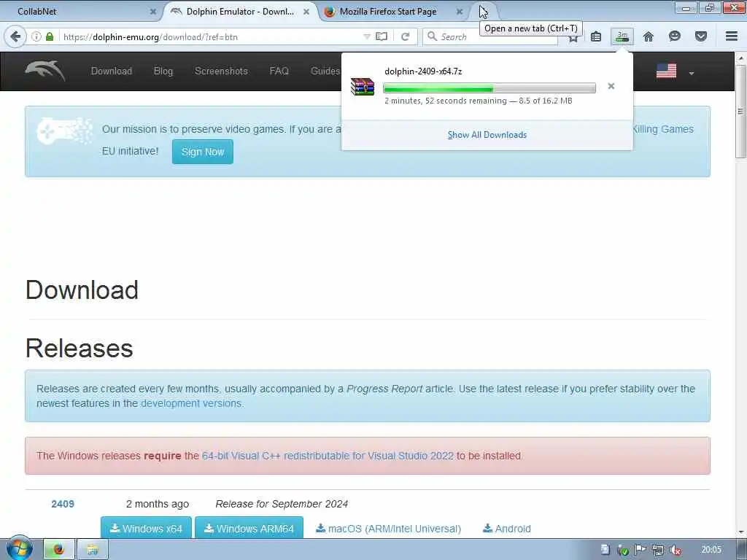Viewport: 747px width, 560px height.
Task: Open the Firefox hamburger menu
Action: pyautogui.click(x=732, y=36)
